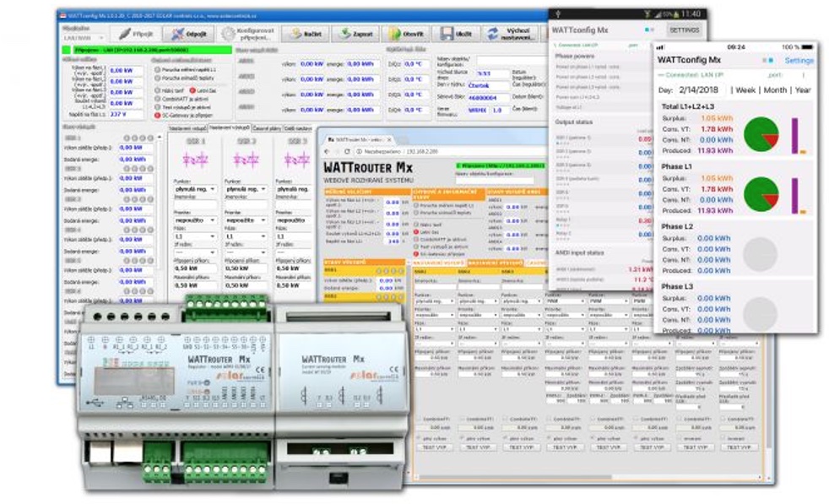Open SSR 1 Priorita dropdown
Viewport: 829px width, 504px height.
(x=194, y=220)
